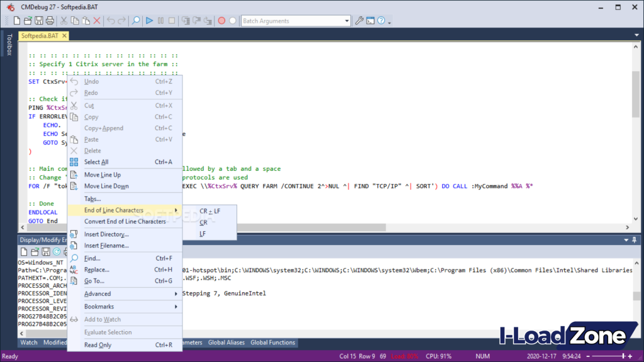
Task: Pin the Display/Modify Environment panel
Action: pos(635,239)
